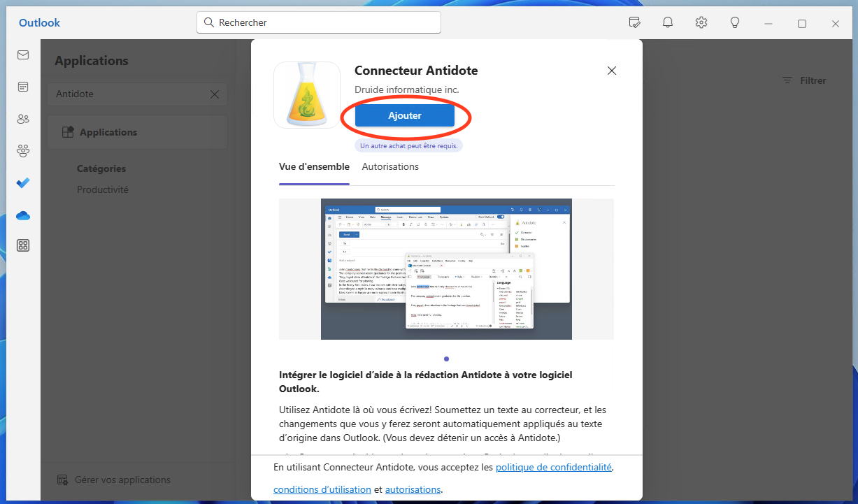Open Settings gear in title bar

[701, 22]
